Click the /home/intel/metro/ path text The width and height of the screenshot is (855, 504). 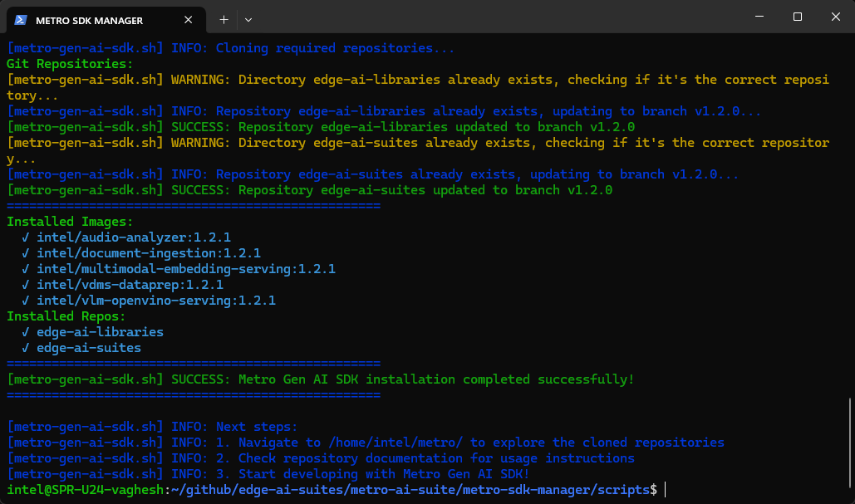383,442
